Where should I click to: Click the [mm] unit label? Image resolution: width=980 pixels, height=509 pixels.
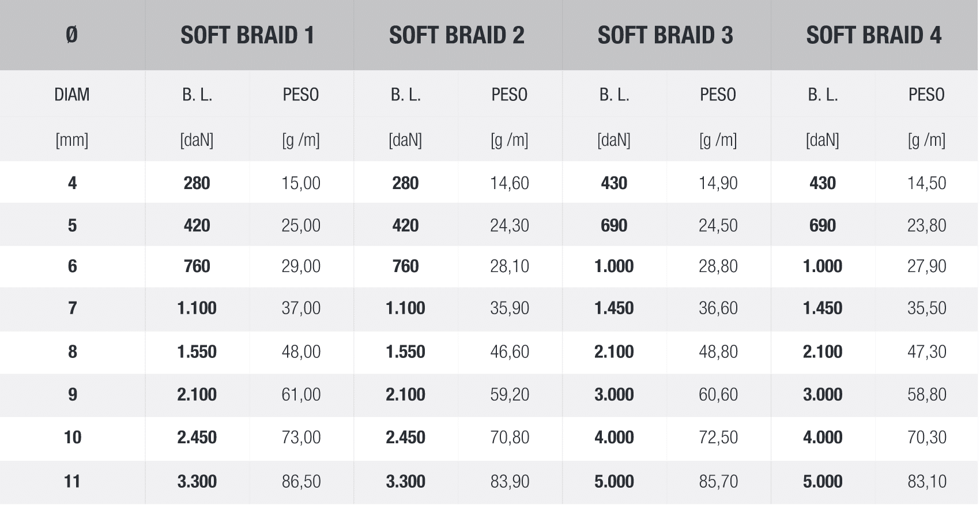(72, 140)
